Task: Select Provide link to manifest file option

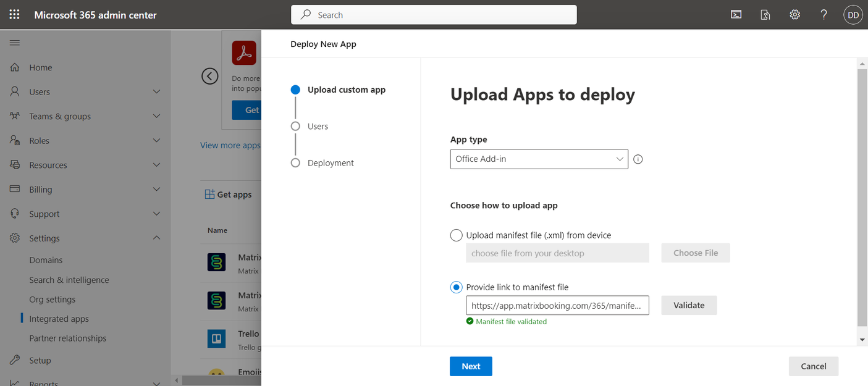Action: pos(457,287)
